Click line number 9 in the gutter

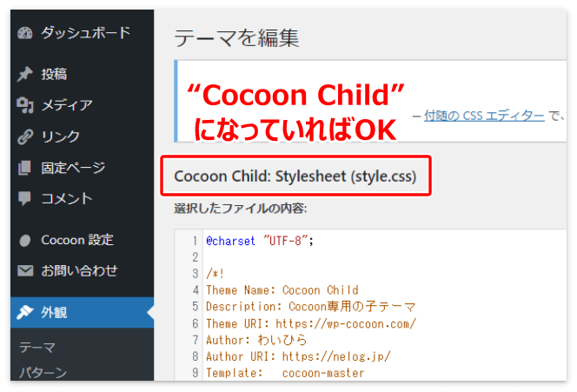[x=195, y=373]
